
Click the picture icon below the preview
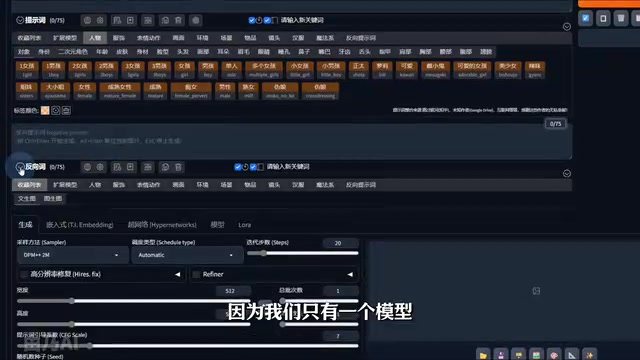536,355
